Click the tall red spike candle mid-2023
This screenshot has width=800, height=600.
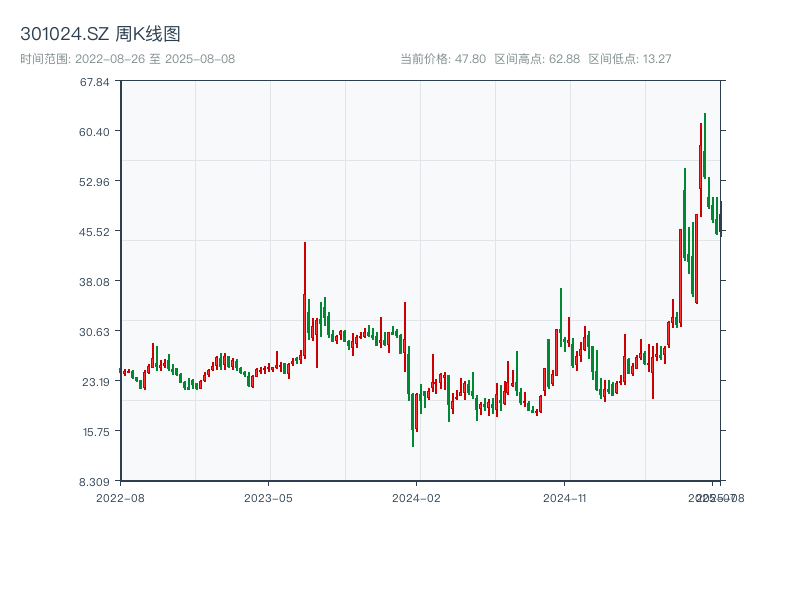pyautogui.click(x=305, y=301)
